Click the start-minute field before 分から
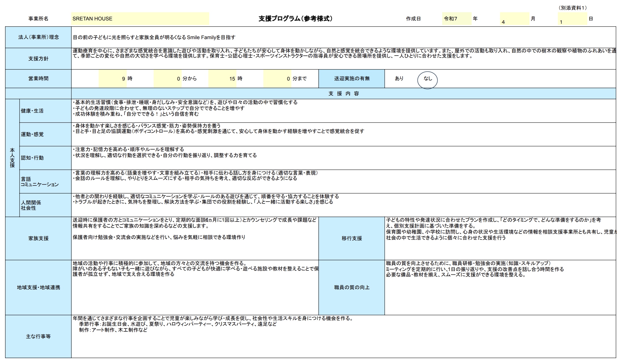The height and width of the screenshot is (364, 623). [167, 79]
